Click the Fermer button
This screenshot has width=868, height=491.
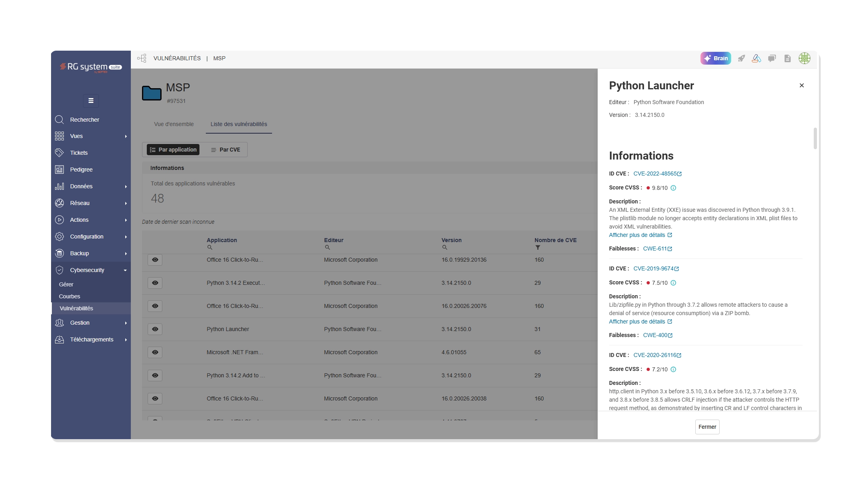pyautogui.click(x=707, y=427)
